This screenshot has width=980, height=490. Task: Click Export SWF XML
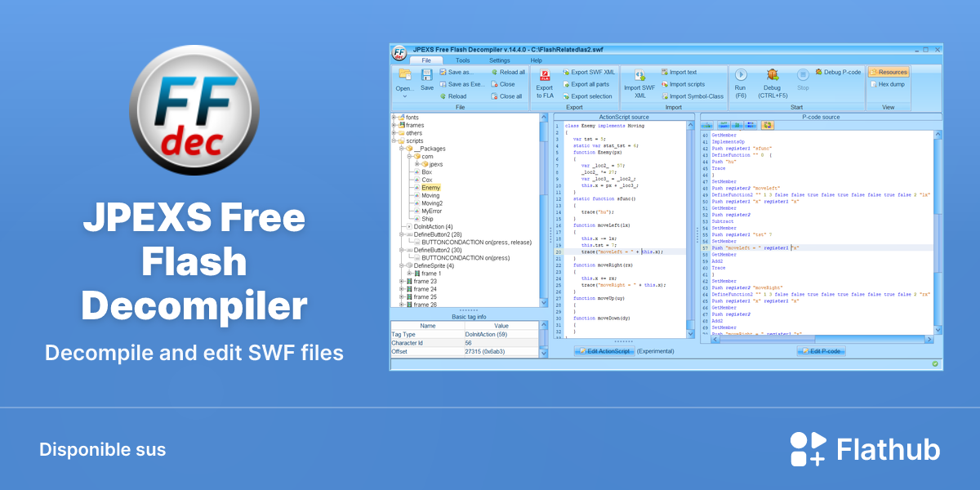tap(589, 72)
